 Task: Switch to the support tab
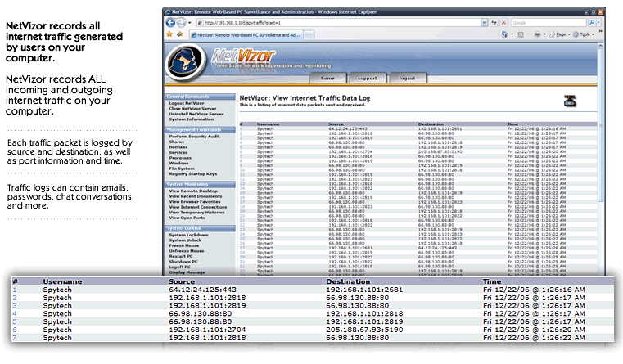pos(368,79)
